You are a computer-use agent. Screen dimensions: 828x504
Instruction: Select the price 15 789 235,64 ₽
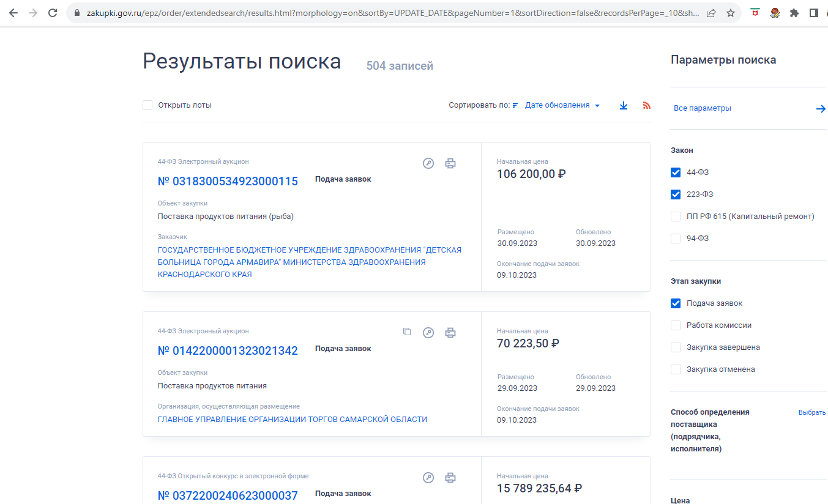(539, 489)
